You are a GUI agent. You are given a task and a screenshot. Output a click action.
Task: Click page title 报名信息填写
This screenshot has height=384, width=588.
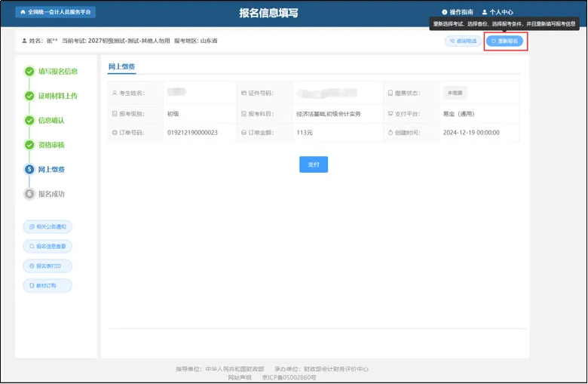(269, 13)
